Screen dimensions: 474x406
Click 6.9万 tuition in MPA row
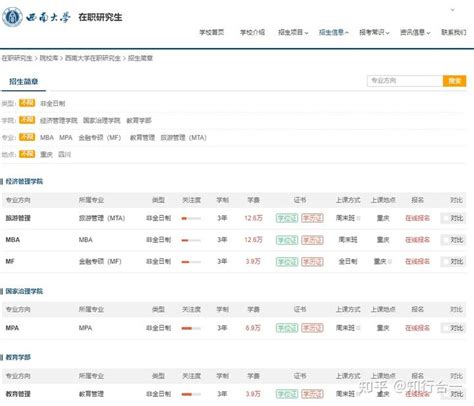(x=253, y=328)
